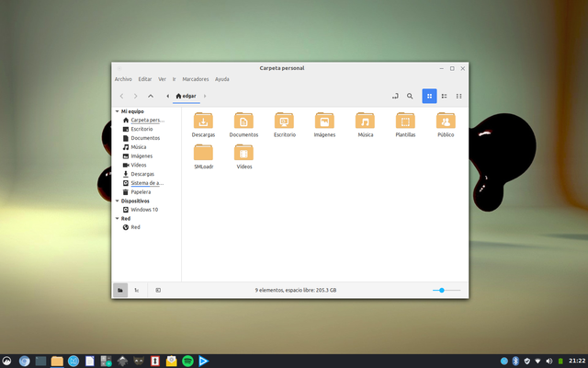
Task: Collapse the Red sidebar section
Action: click(x=117, y=218)
